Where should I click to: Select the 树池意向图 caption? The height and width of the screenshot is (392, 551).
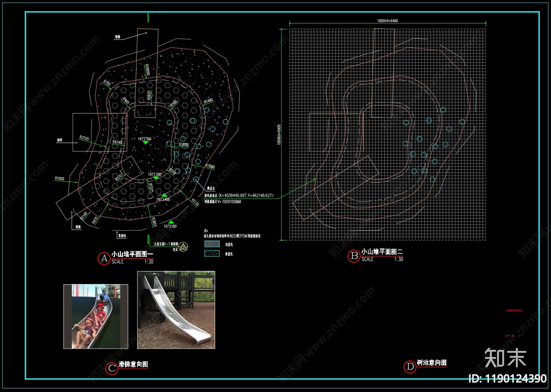coord(432,362)
